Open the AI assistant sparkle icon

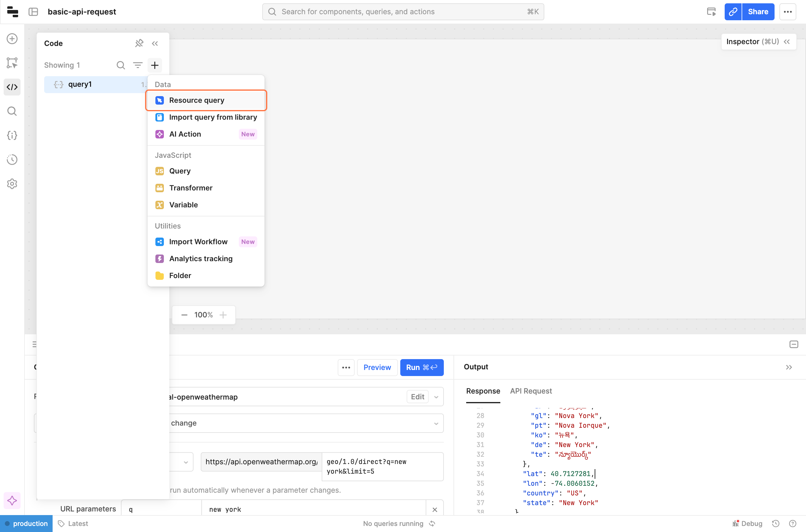click(x=12, y=501)
